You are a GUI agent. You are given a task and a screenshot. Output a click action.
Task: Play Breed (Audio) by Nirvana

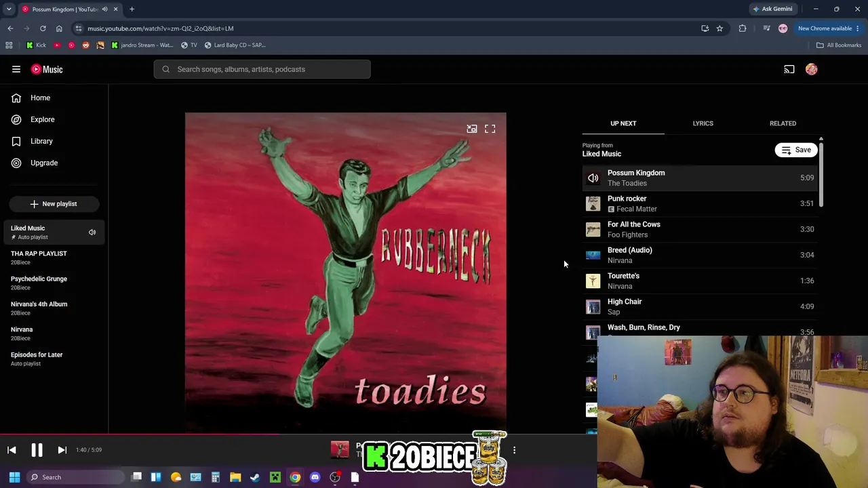click(701, 256)
